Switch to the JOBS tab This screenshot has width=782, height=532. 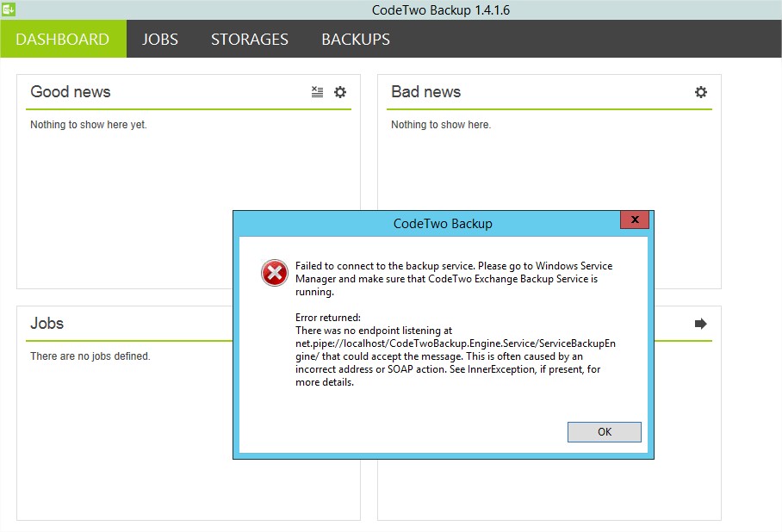pos(159,39)
